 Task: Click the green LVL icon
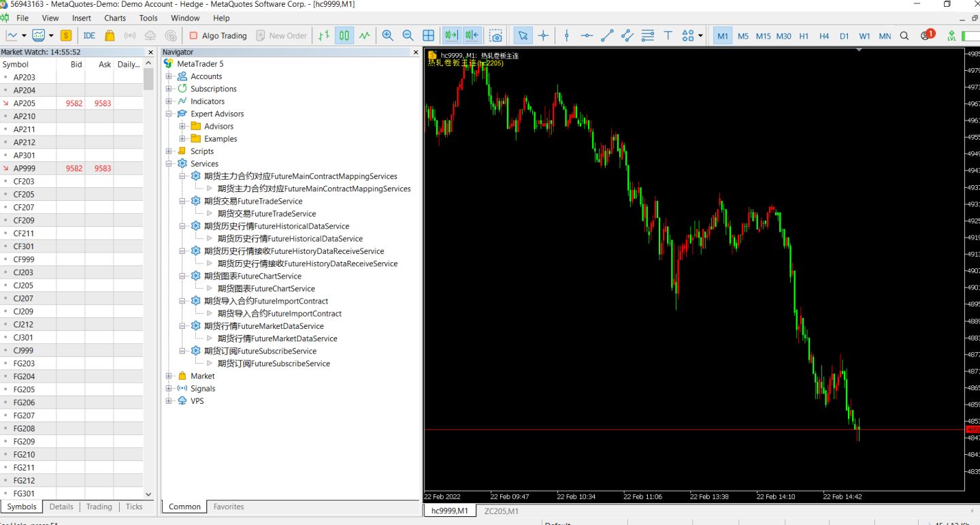click(952, 35)
